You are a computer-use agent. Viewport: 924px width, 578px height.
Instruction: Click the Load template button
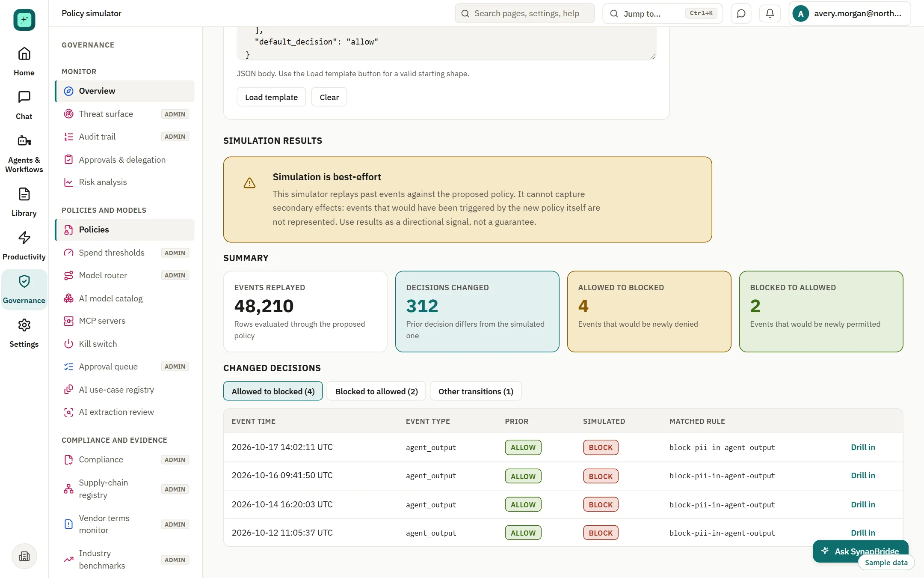pos(271,97)
